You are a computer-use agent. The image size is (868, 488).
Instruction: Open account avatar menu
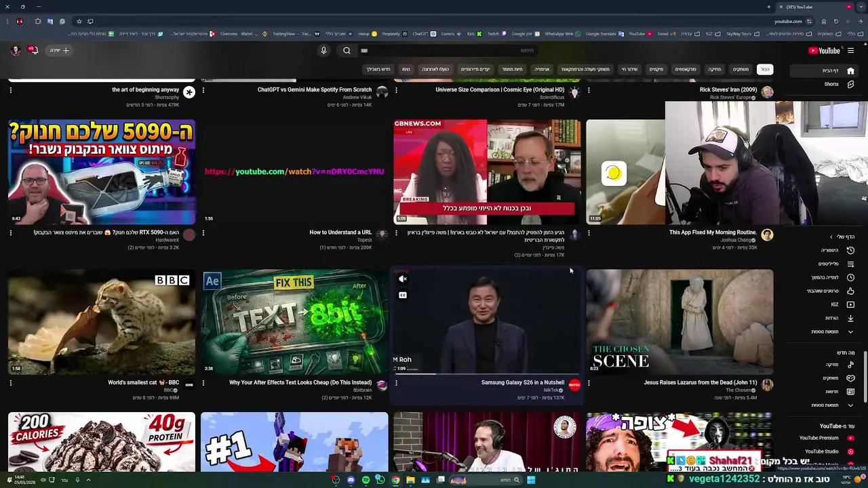click(15, 50)
